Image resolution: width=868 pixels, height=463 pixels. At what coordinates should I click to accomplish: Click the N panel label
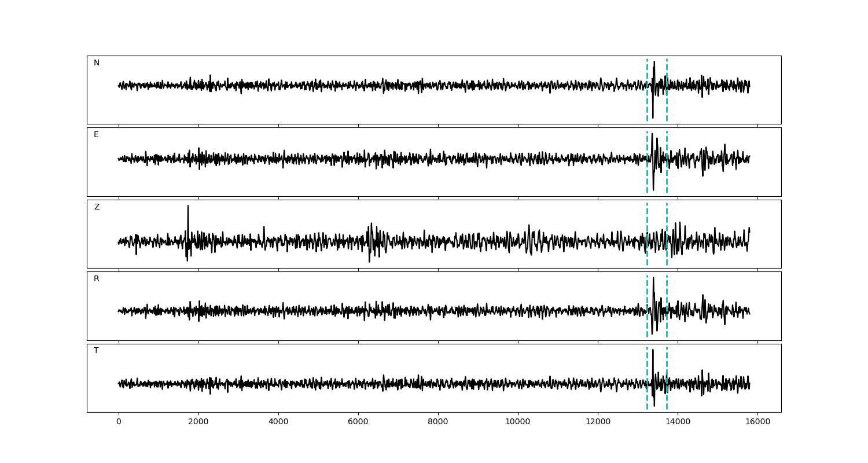pyautogui.click(x=97, y=63)
